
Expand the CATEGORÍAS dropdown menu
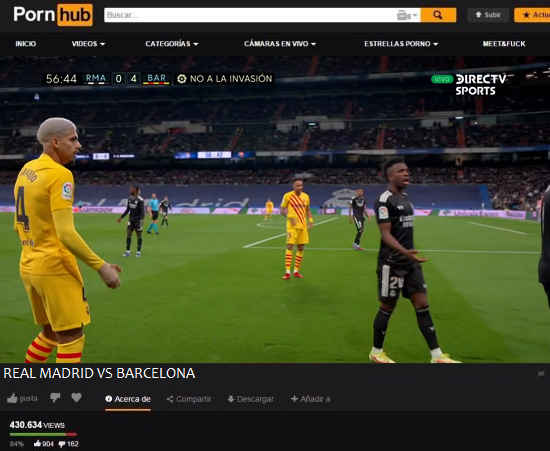click(172, 44)
